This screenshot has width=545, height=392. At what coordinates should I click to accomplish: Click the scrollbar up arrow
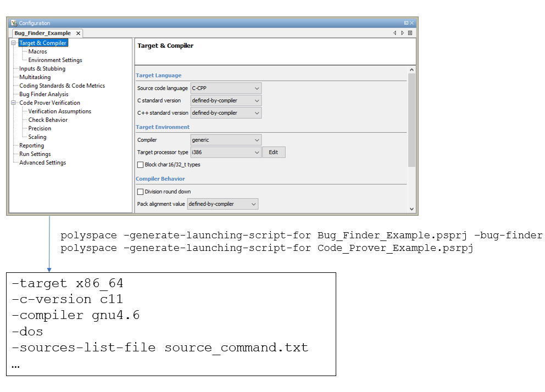[411, 70]
